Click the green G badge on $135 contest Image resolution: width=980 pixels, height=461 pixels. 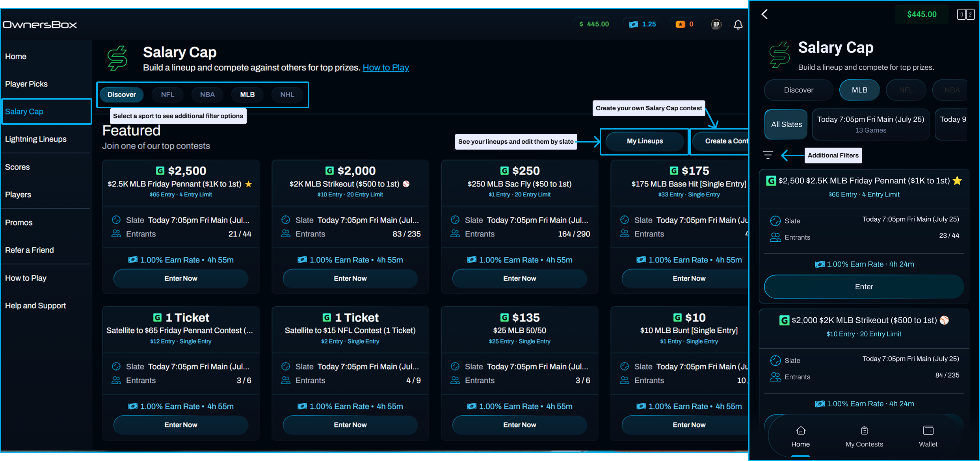point(504,317)
